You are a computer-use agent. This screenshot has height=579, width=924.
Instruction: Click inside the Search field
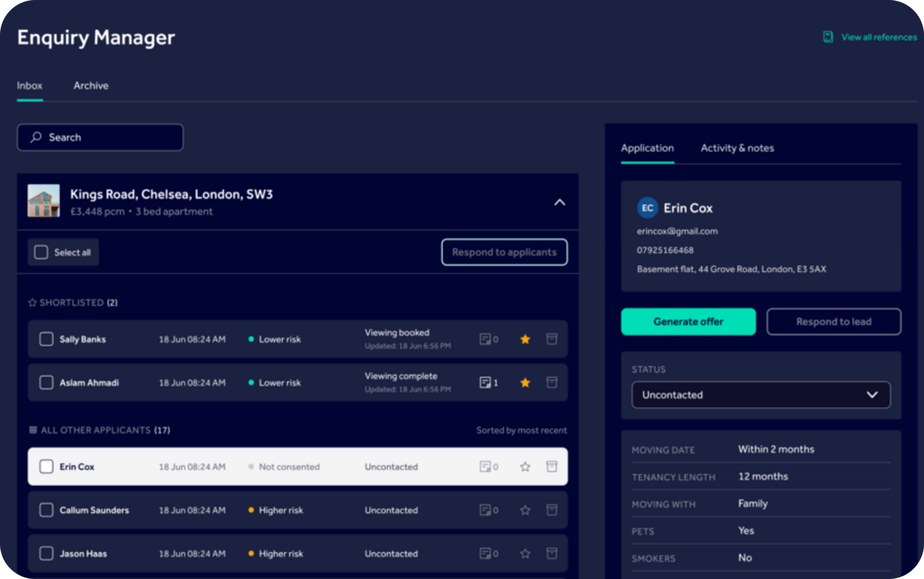pyautogui.click(x=99, y=137)
